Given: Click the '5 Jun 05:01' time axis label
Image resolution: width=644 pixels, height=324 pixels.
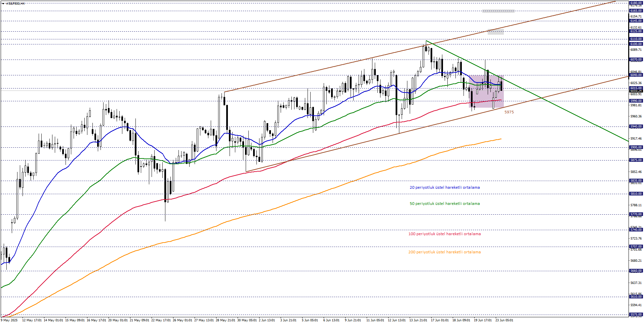Looking at the screenshot, I should pos(310,320).
